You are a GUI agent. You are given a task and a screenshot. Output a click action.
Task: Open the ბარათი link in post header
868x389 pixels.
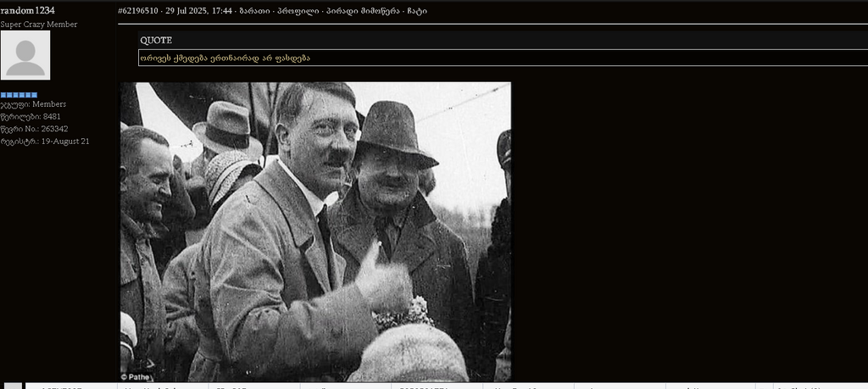pyautogui.click(x=253, y=11)
